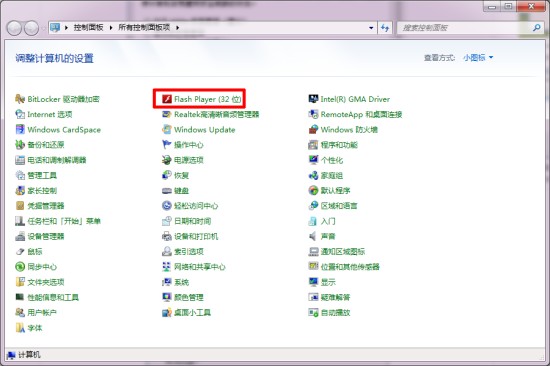Open the 日期和时间 icon
Screen dimensions: 550x366
[167, 221]
